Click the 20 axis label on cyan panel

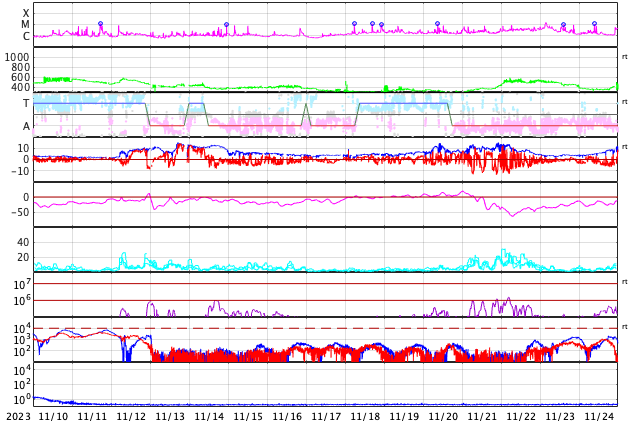pos(23,257)
